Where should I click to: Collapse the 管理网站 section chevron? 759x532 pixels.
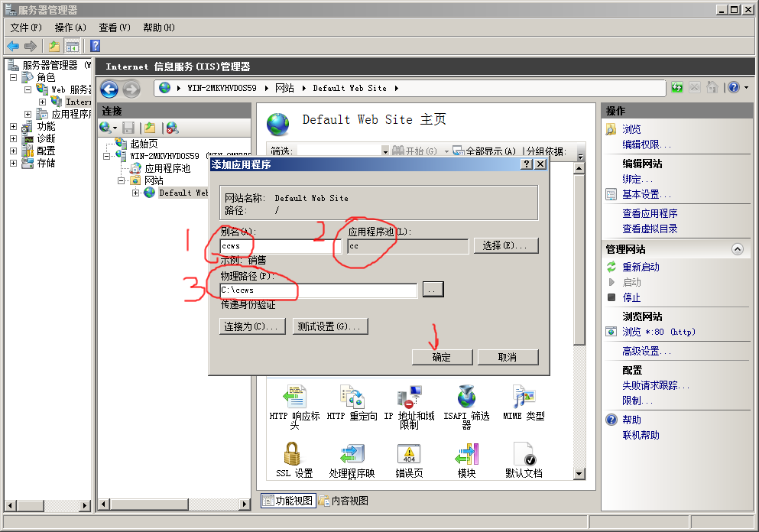[737, 249]
